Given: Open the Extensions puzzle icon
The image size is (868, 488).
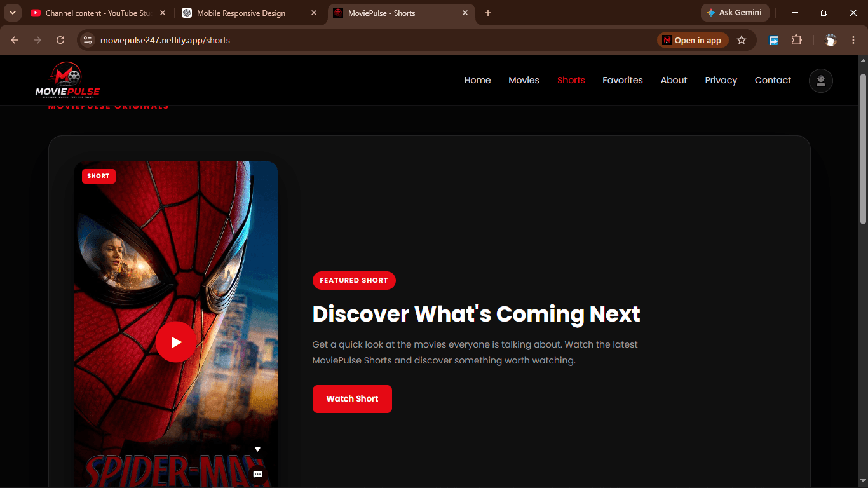Looking at the screenshot, I should [796, 40].
